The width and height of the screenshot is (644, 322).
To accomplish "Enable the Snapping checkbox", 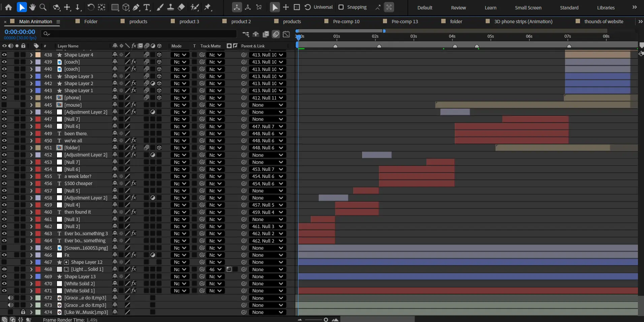I will click(341, 7).
